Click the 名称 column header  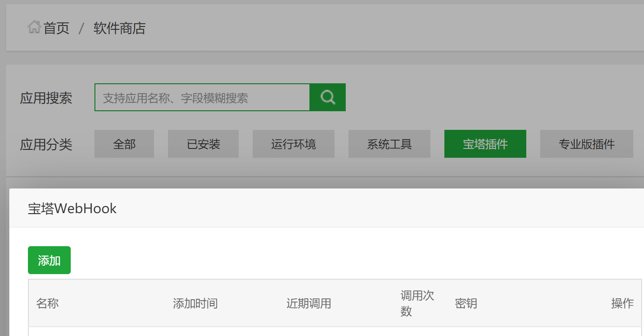click(x=47, y=303)
